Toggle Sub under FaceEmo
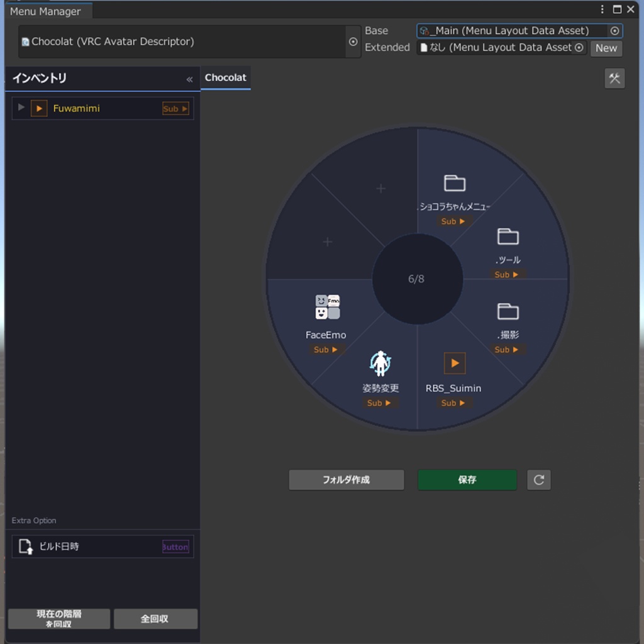 coord(326,350)
